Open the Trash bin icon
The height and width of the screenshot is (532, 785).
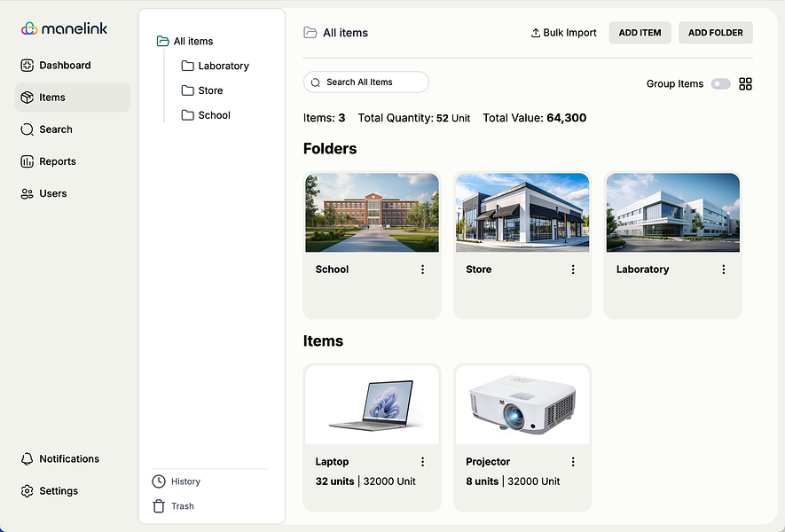pyautogui.click(x=159, y=506)
